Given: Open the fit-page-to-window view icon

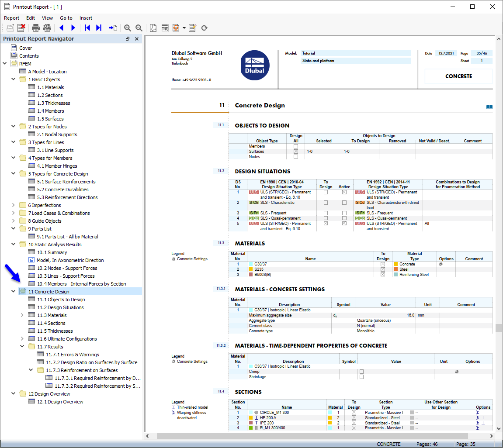Looking at the screenshot, I should (153, 28).
